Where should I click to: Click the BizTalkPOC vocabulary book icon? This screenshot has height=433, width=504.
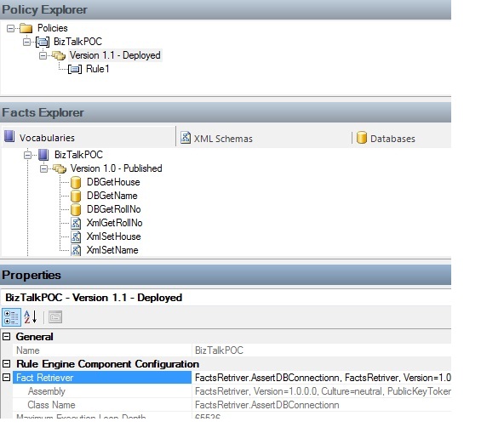point(43,155)
